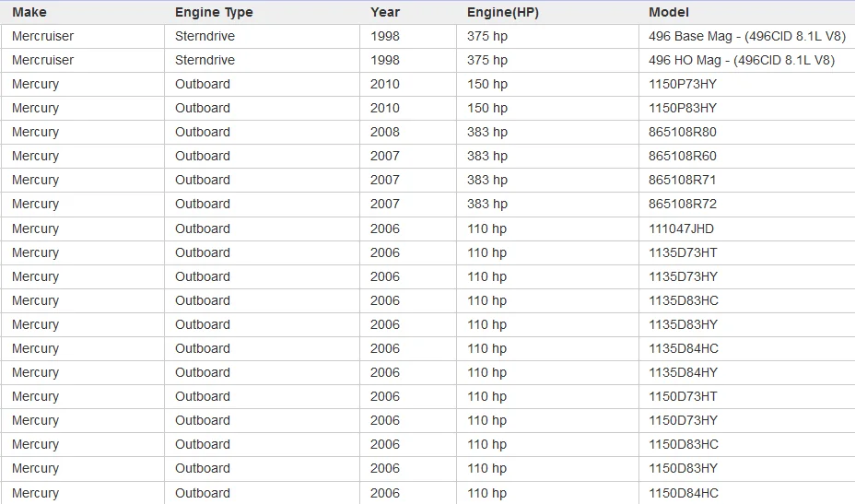Click the Year column header

[385, 12]
